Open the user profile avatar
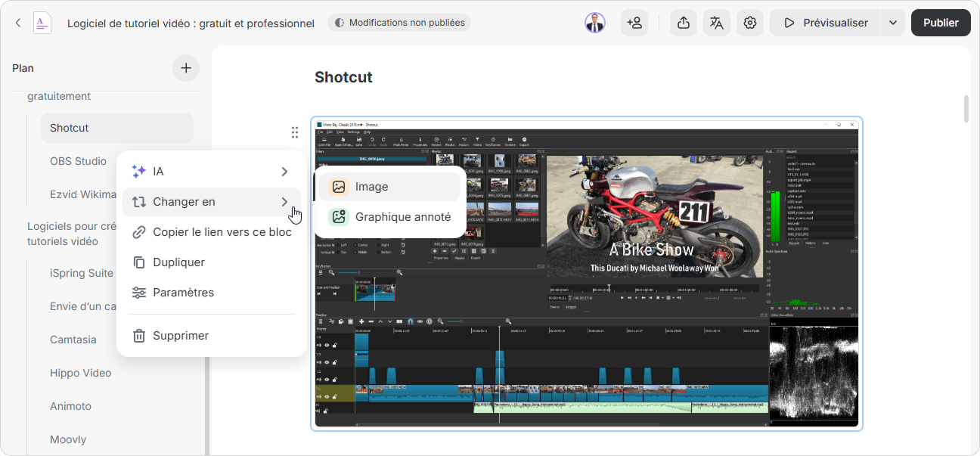Image resolution: width=980 pixels, height=456 pixels. (x=595, y=23)
